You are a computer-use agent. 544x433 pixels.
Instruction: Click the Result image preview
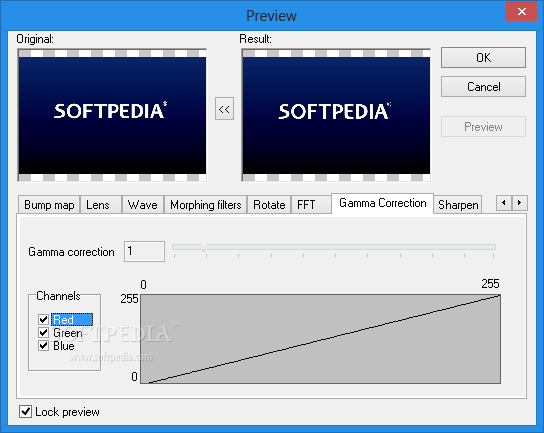coord(336,115)
